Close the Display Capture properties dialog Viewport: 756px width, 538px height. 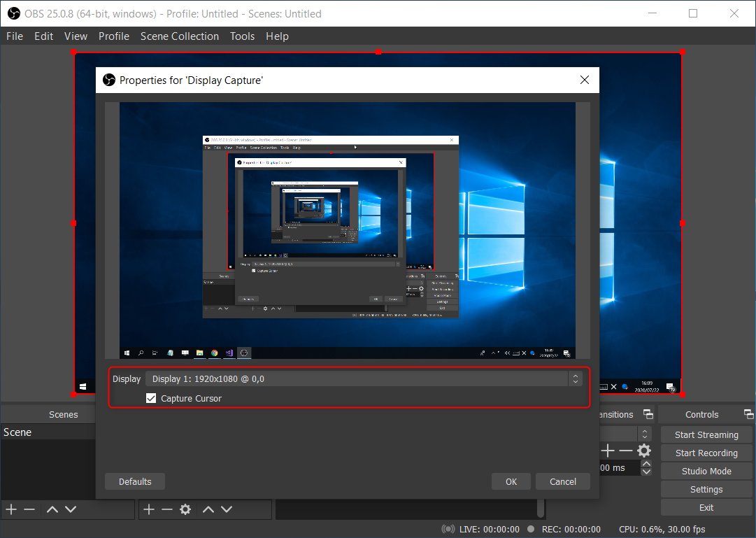(585, 80)
